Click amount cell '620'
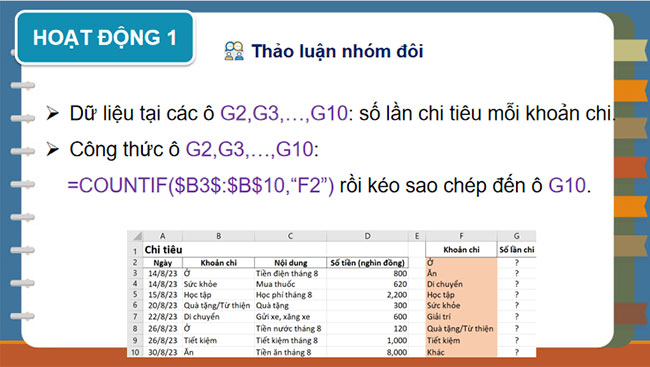The width and height of the screenshot is (650, 367). 367,284
